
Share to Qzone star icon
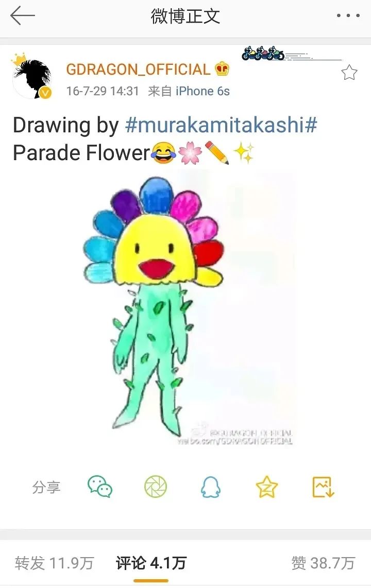pos(267,487)
